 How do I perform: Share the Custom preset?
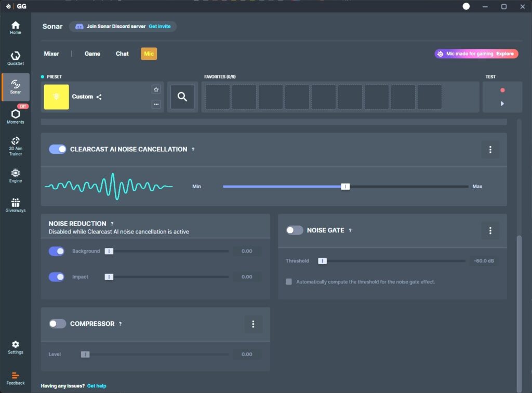(x=99, y=97)
